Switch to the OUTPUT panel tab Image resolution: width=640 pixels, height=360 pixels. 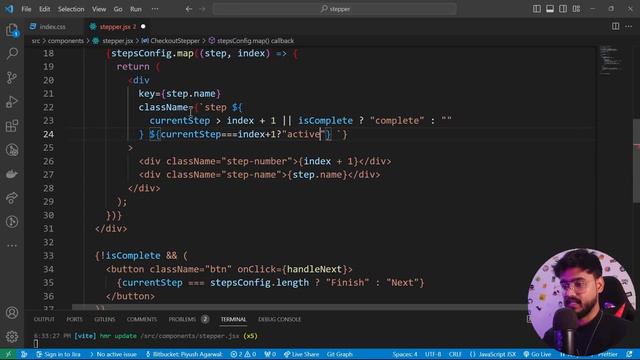(44, 319)
